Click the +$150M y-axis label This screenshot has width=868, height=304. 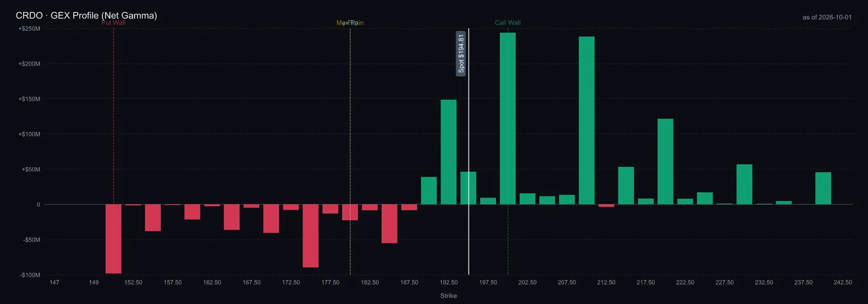coord(29,99)
